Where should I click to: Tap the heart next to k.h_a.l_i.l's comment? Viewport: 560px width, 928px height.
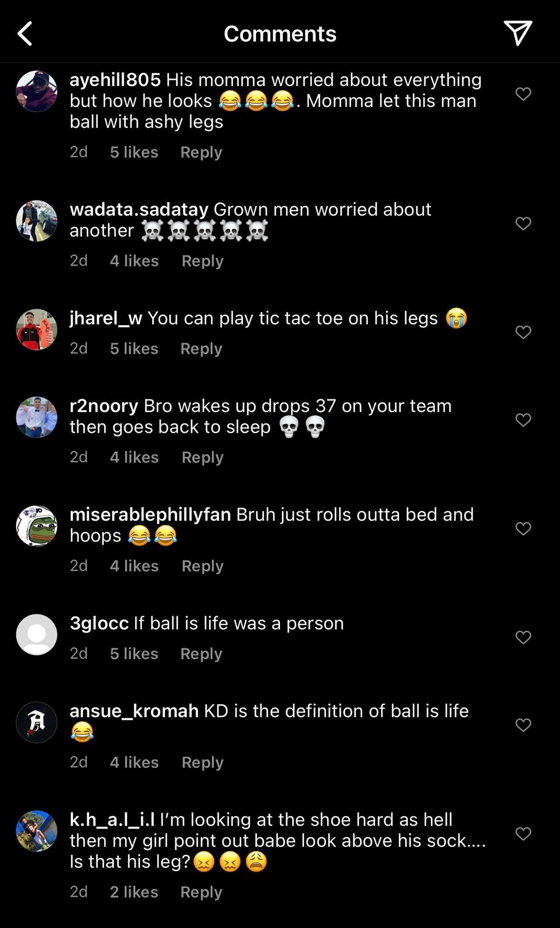pyautogui.click(x=523, y=833)
